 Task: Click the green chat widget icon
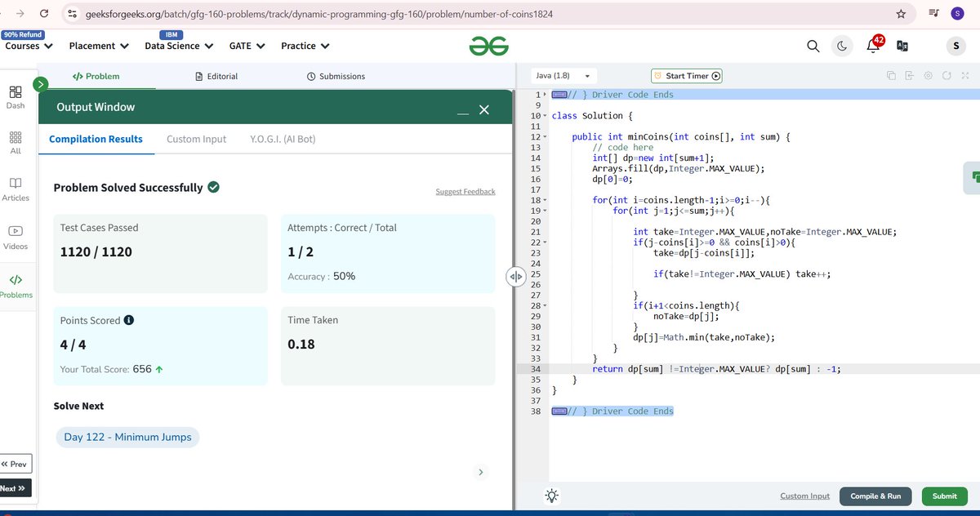[x=973, y=177]
